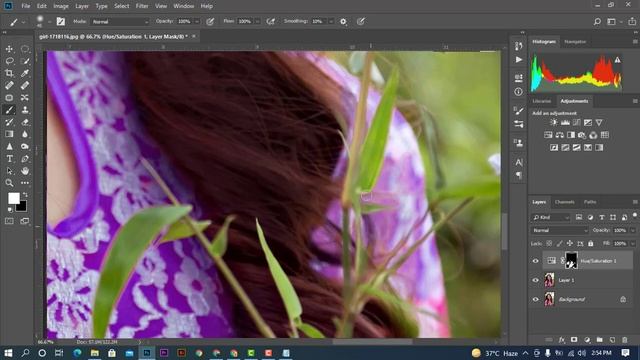The height and width of the screenshot is (360, 640).
Task: Select the Eyedropper tool
Action: pyautogui.click(x=25, y=73)
